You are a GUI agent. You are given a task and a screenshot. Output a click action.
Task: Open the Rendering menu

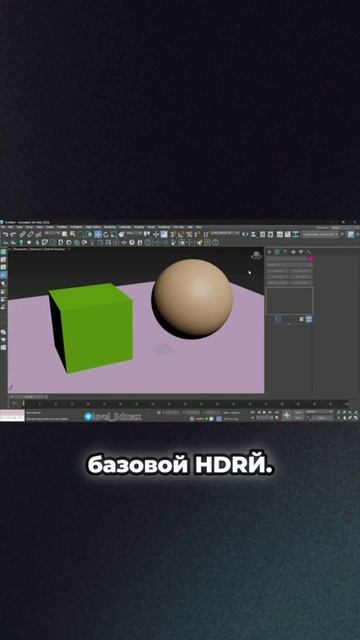[x=109, y=227]
